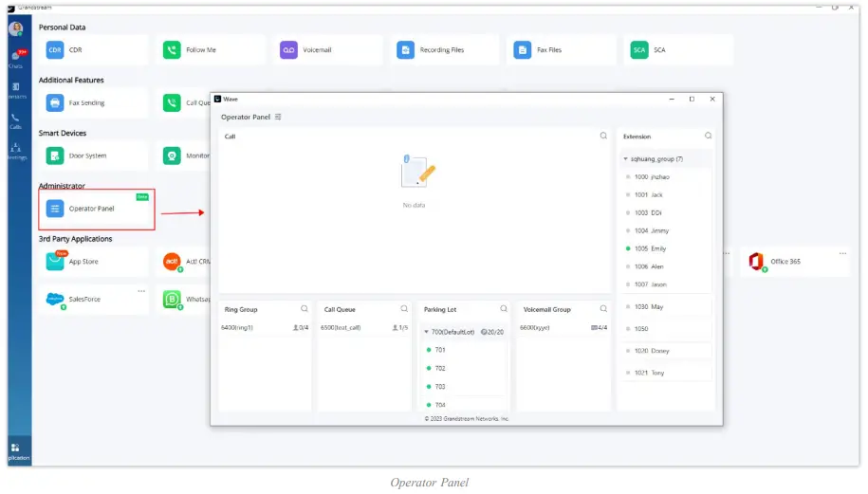Open the Whatsapp app icon

(x=172, y=300)
